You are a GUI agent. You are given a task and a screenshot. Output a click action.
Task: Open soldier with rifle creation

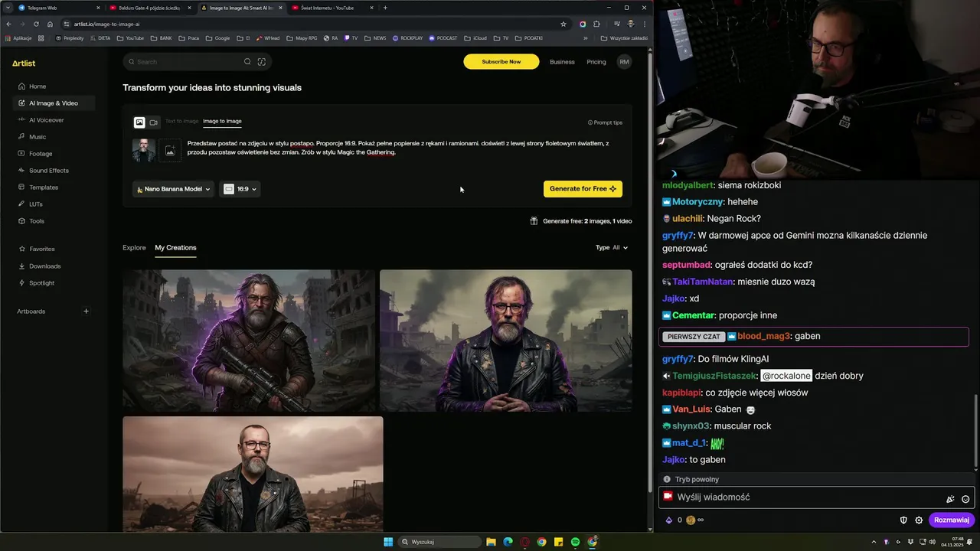pos(250,341)
